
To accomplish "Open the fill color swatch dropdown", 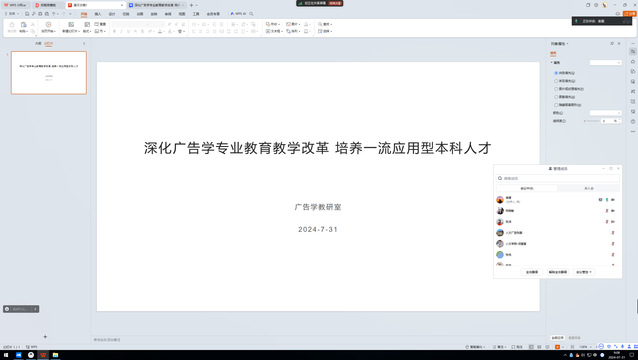I will tap(605, 113).
